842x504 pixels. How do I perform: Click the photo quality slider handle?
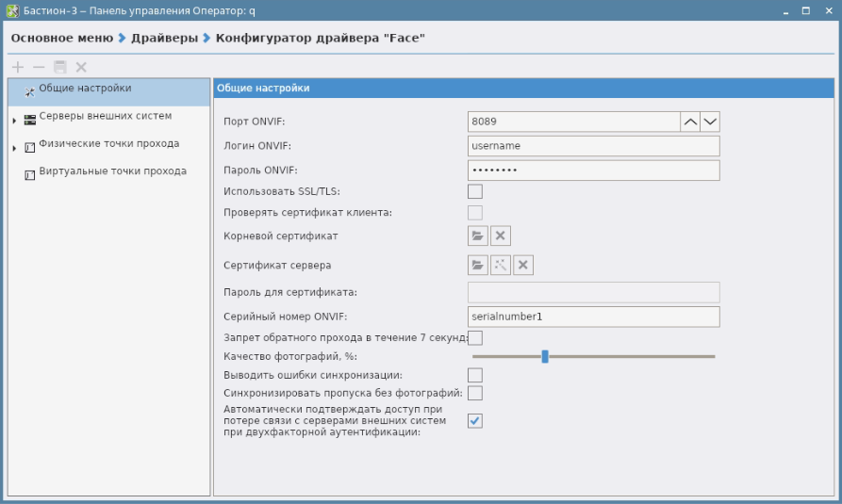[x=545, y=356]
